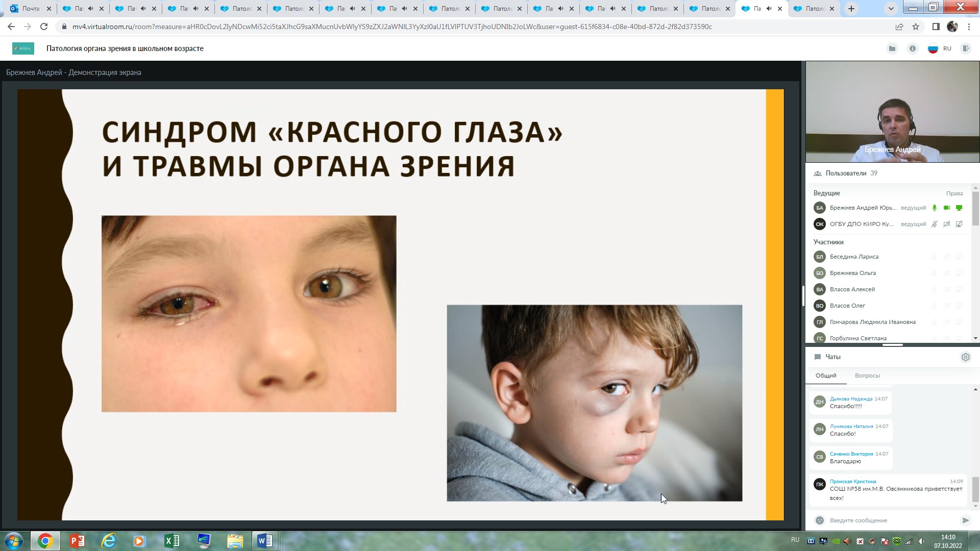The height and width of the screenshot is (551, 980).
Task: Close the Почта browser tab
Action: coord(49,9)
